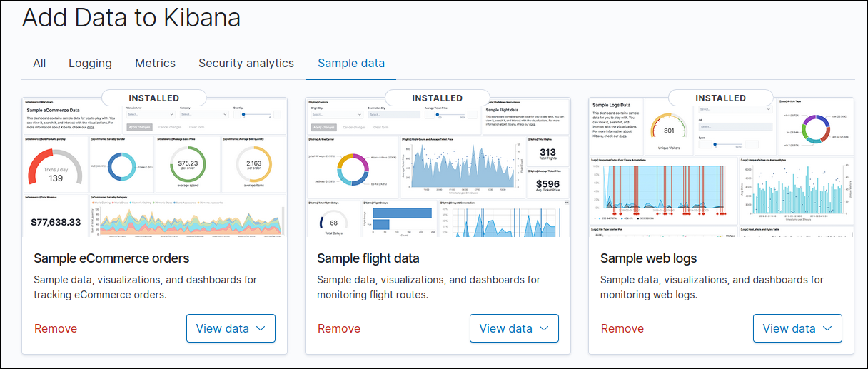Open the Logging tab
Viewport: 868px width, 369px height.
90,63
